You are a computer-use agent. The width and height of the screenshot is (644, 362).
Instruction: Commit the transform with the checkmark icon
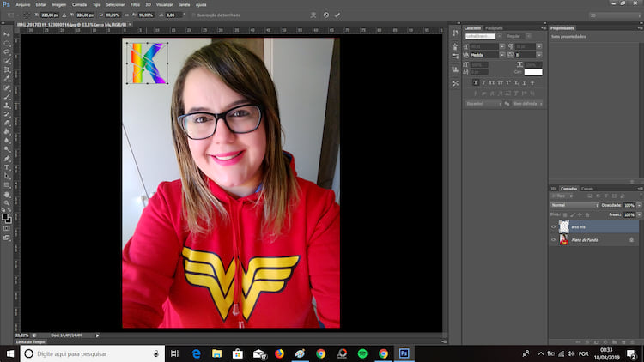337,15
